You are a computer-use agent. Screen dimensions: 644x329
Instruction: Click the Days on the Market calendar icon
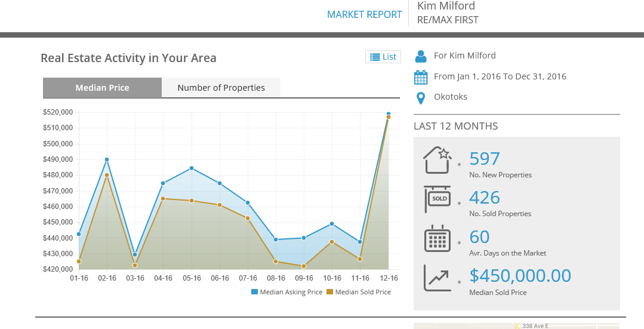pos(437,238)
